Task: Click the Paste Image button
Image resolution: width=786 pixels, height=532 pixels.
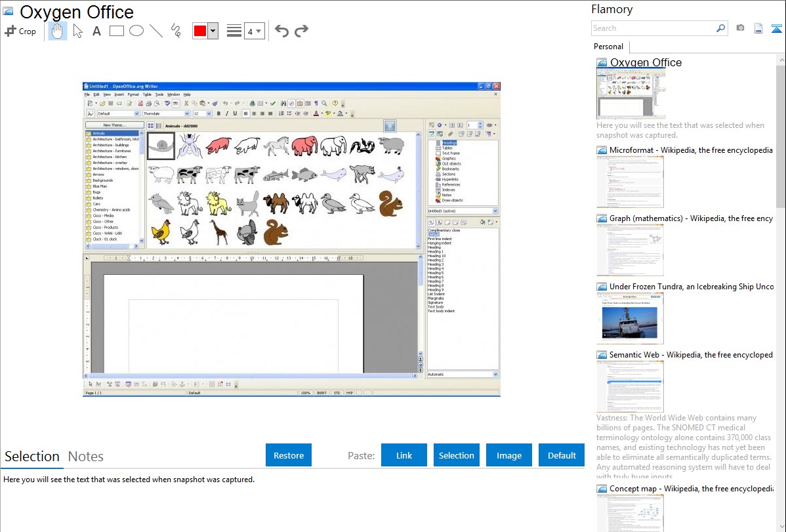Action: click(508, 455)
